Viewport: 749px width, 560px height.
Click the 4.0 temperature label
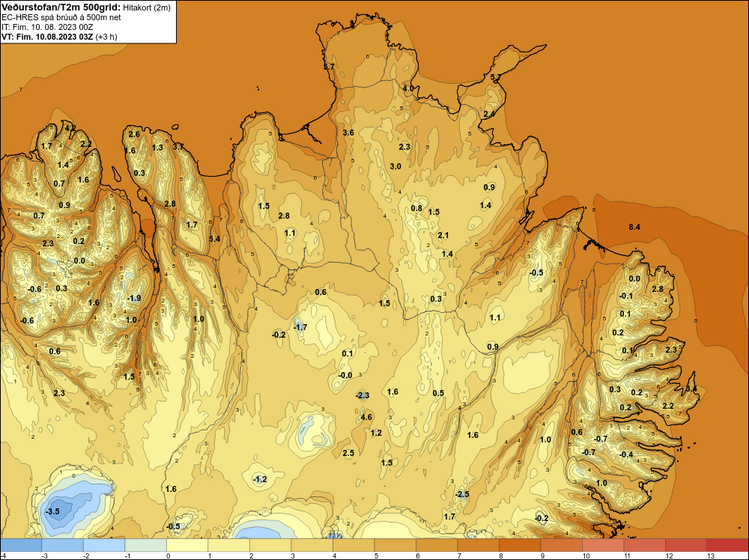(x=408, y=89)
